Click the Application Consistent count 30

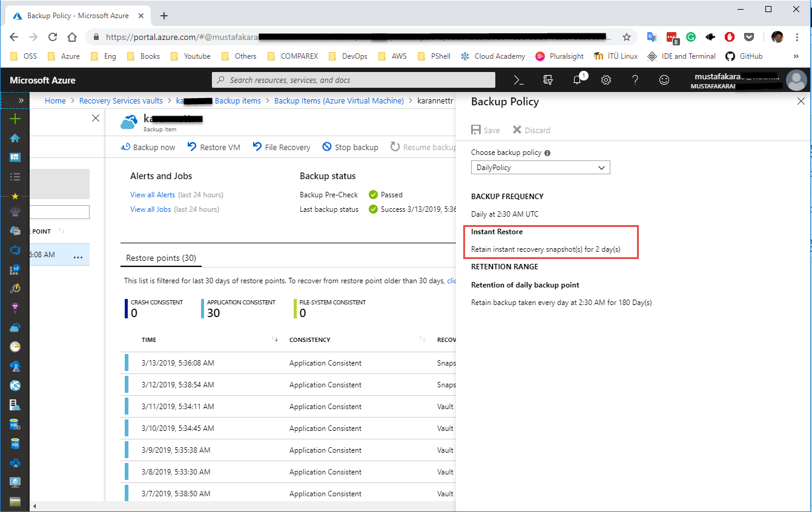click(213, 313)
